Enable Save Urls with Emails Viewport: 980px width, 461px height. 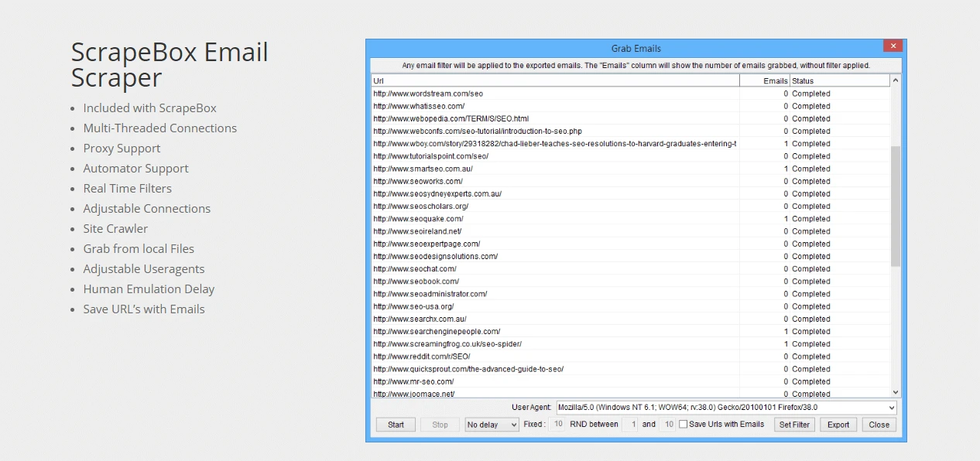pos(684,424)
